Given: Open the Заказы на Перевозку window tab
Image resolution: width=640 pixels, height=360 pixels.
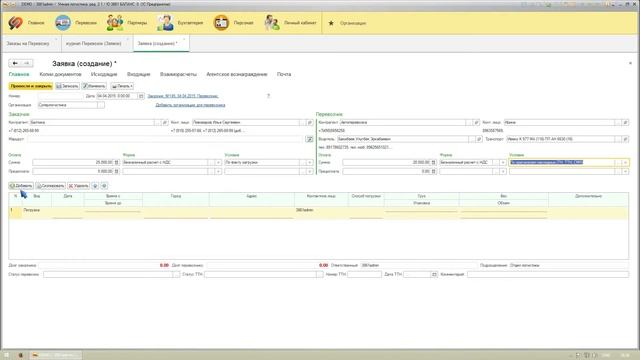Looking at the screenshot, I should click(x=31, y=43).
